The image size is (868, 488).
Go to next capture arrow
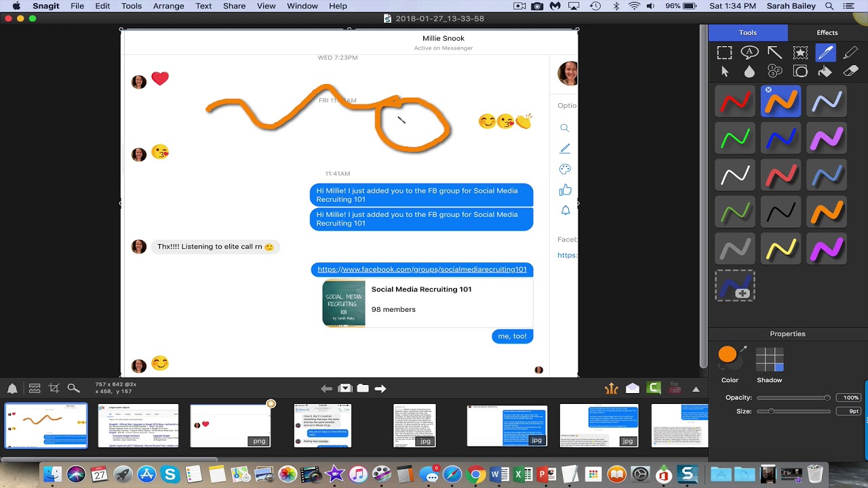tap(380, 388)
